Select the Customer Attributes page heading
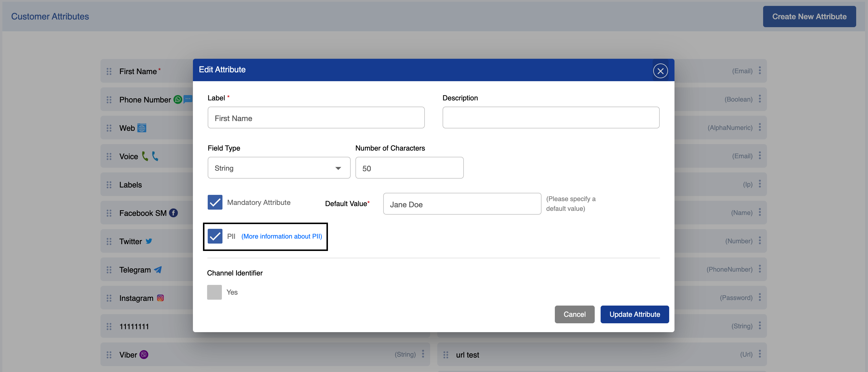 tap(50, 16)
